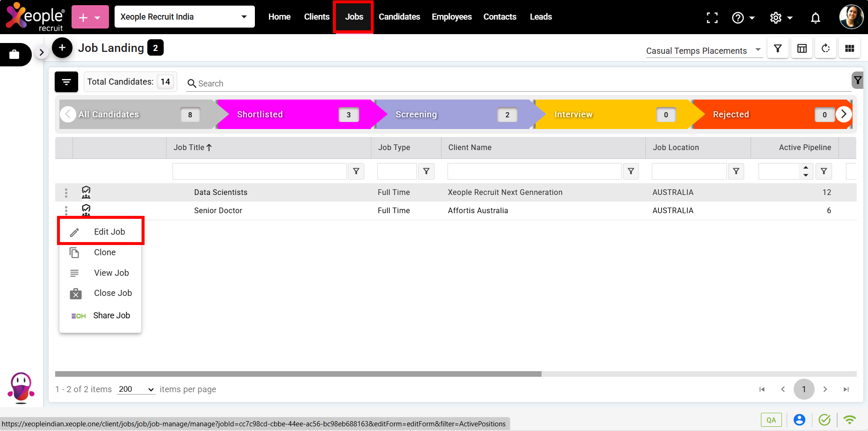This screenshot has height=431, width=868.
Task: Click the Job Title filter input
Action: (260, 171)
